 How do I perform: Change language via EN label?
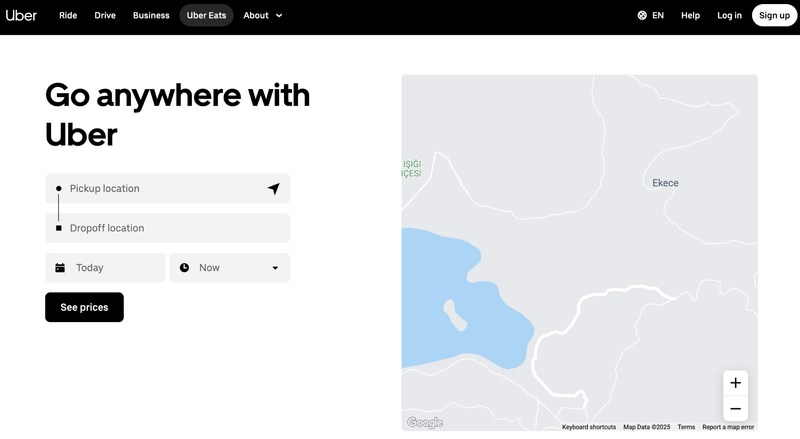[x=658, y=15]
